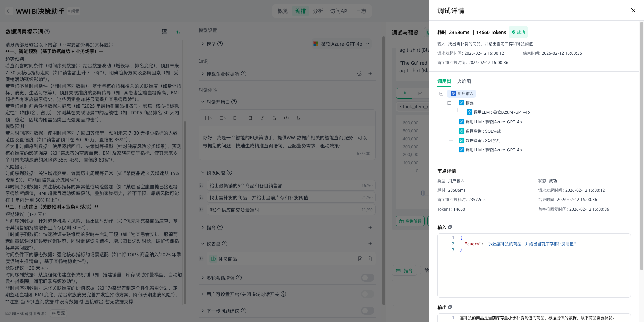Collapse the 预设问题 section
The width and height of the screenshot is (644, 322).
click(x=202, y=172)
